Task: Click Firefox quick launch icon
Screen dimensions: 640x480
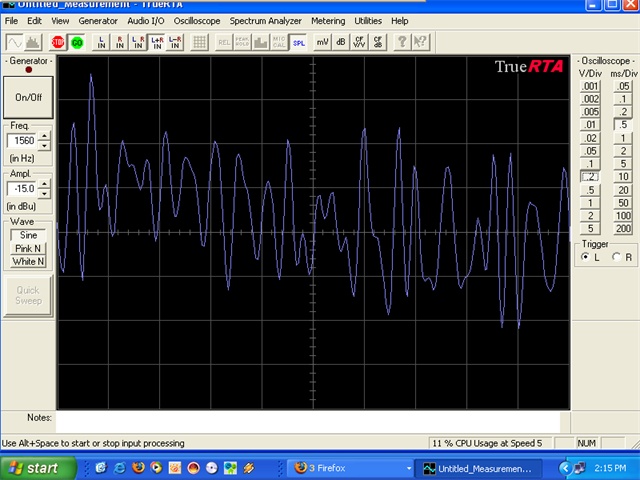Action: pos(138,468)
